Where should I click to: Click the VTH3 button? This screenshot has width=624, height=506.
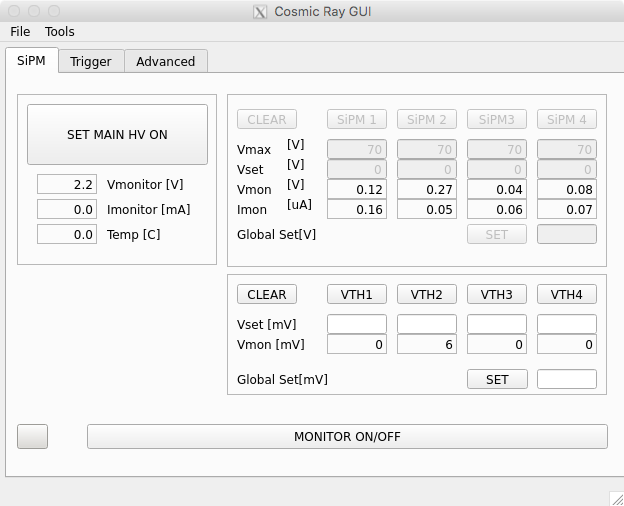[497, 294]
